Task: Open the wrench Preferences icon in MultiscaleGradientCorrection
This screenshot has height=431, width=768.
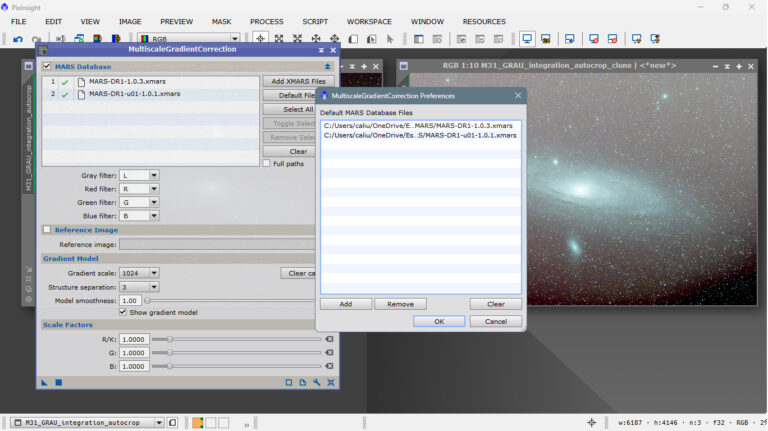Action: click(x=317, y=383)
